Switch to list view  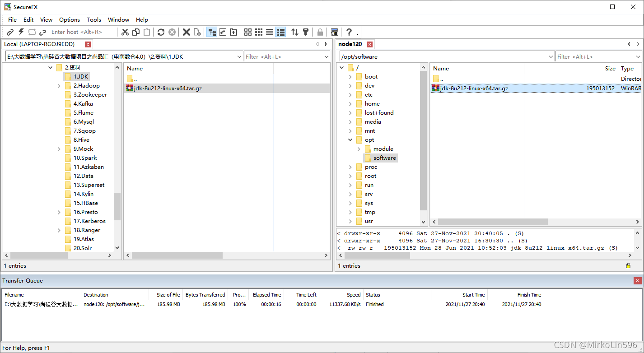(x=270, y=32)
